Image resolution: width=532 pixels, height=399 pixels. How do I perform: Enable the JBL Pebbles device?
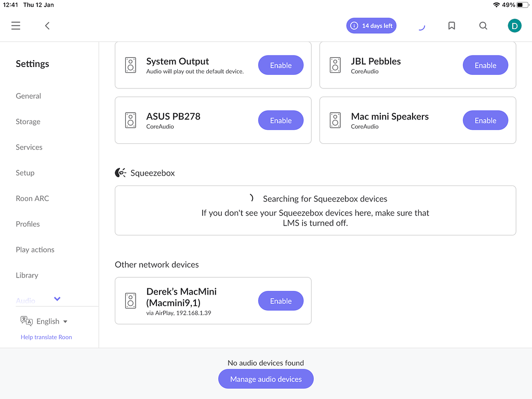(x=485, y=65)
